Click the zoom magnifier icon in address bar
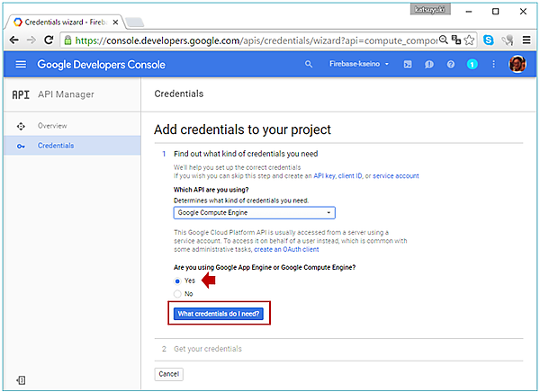Viewport: 540px width, 392px height. [x=444, y=40]
